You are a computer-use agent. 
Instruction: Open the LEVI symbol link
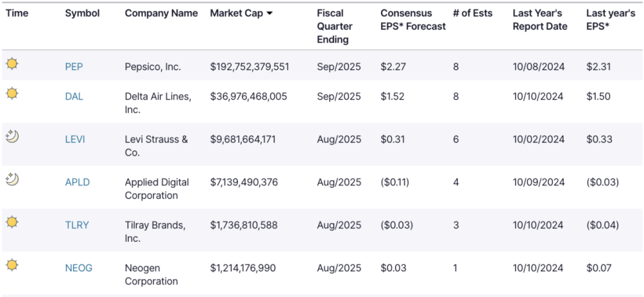pos(75,139)
